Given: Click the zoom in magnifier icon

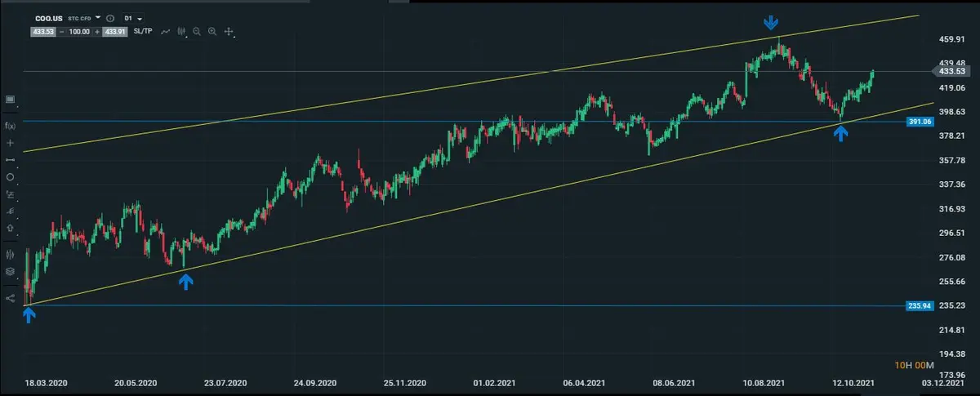Looking at the screenshot, I should point(212,32).
